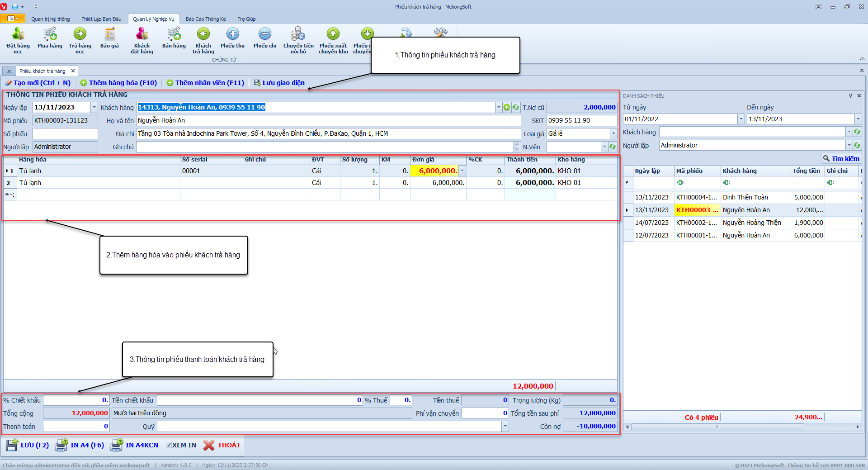Expand the Ngày lập date dropdown
868x470 pixels.
94,107
